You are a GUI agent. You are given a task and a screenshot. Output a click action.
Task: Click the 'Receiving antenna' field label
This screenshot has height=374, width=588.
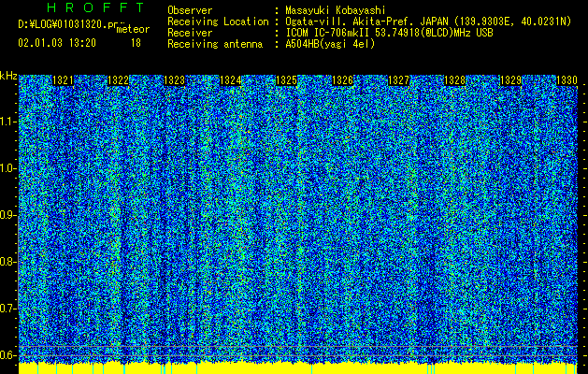[215, 44]
